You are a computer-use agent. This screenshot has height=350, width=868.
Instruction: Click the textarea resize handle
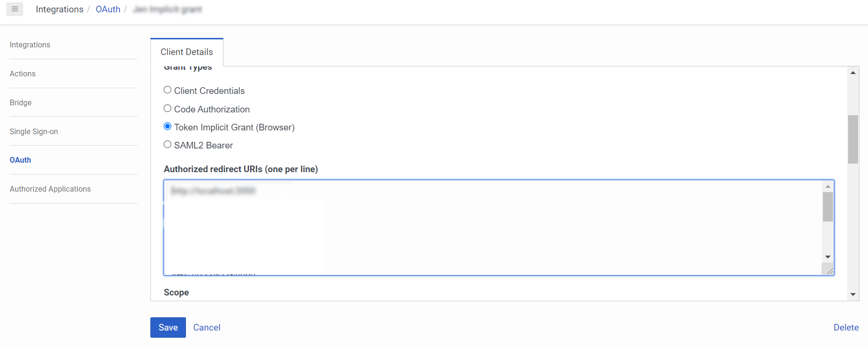click(830, 271)
